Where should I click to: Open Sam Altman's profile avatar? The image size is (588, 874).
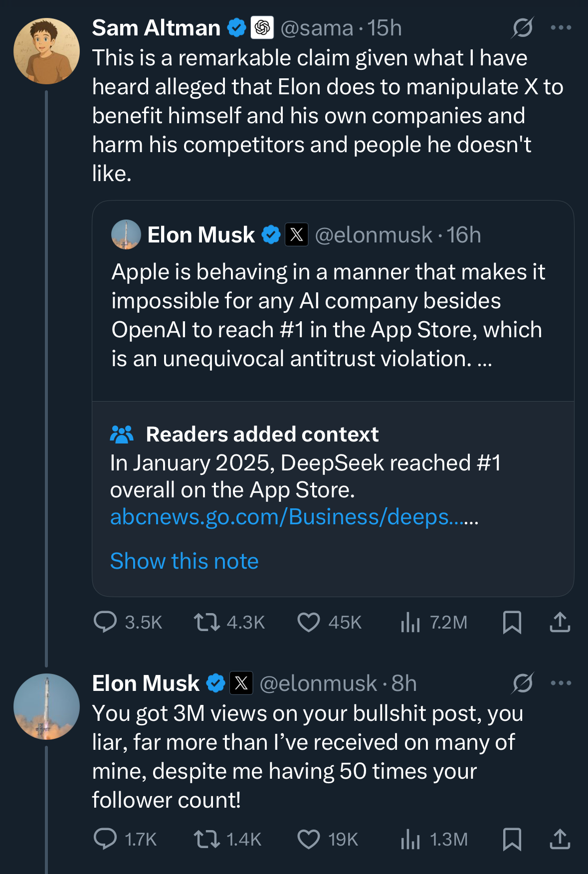[46, 51]
